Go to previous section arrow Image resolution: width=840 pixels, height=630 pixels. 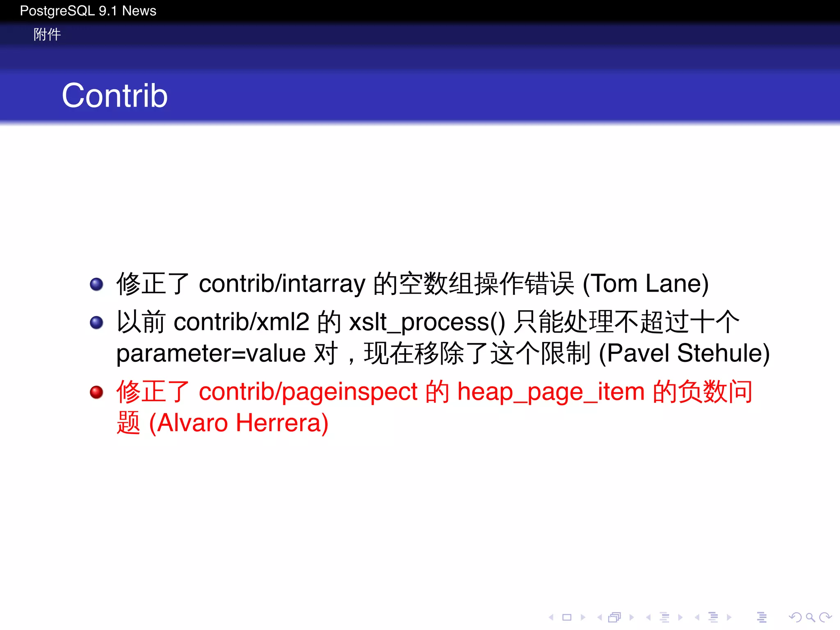pos(697,617)
